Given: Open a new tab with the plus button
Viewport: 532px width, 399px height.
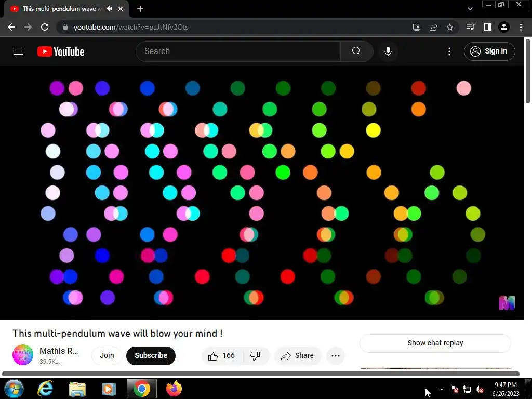Looking at the screenshot, I should pos(140,9).
